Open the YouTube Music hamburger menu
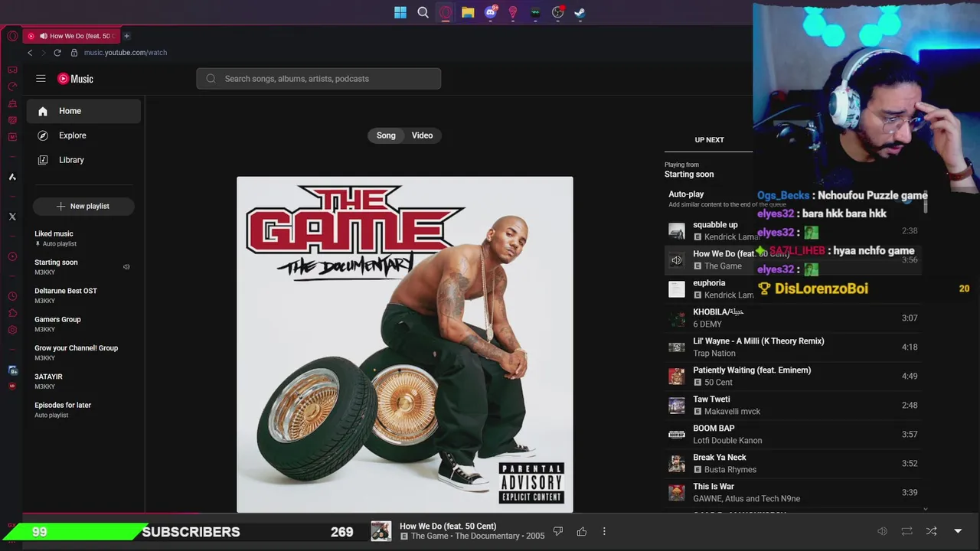Image resolution: width=980 pixels, height=551 pixels. (41, 78)
